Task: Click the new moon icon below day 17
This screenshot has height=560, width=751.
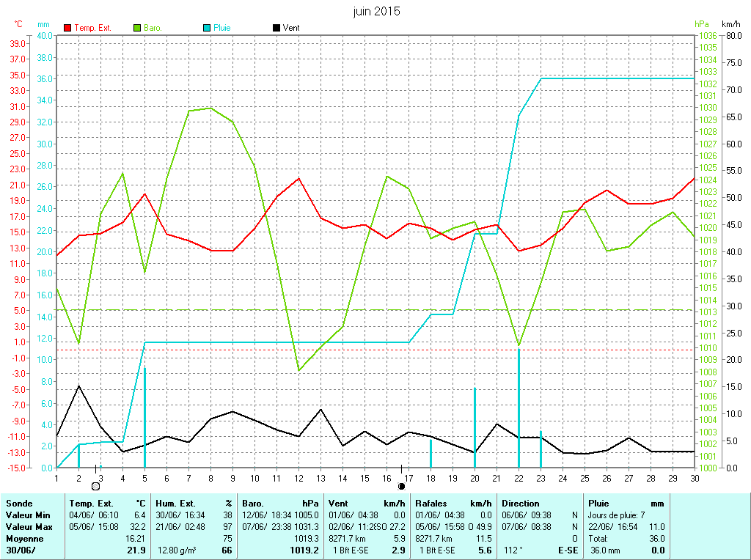Action: click(x=401, y=486)
